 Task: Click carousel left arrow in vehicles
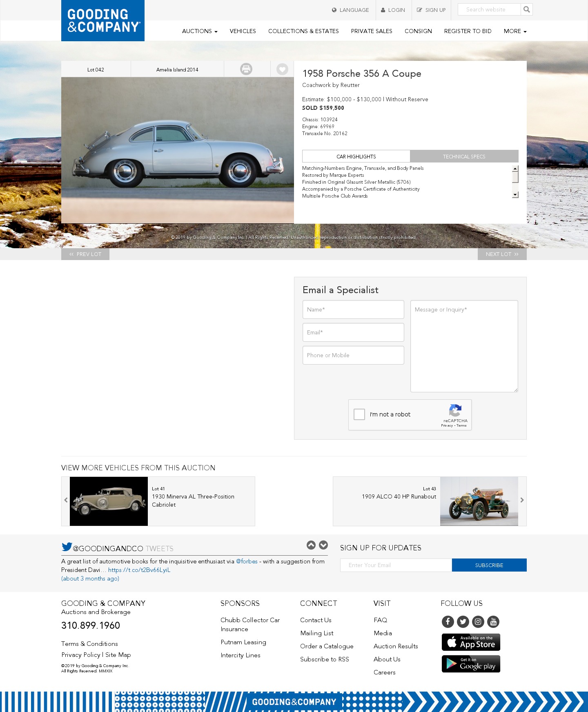tap(66, 500)
